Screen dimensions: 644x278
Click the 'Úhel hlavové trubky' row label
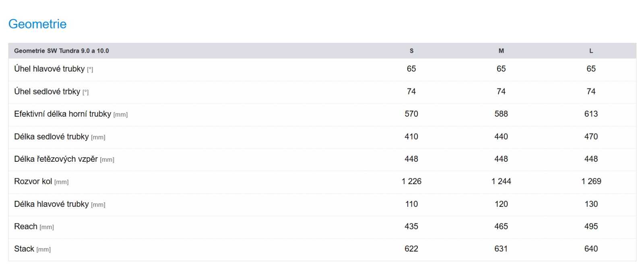(x=50, y=69)
